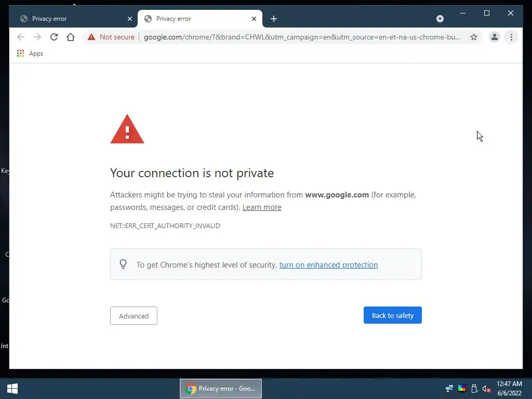Open the Apps shortcut in bookmarks bar
Viewport: 532px width, 399px height.
[x=30, y=54]
